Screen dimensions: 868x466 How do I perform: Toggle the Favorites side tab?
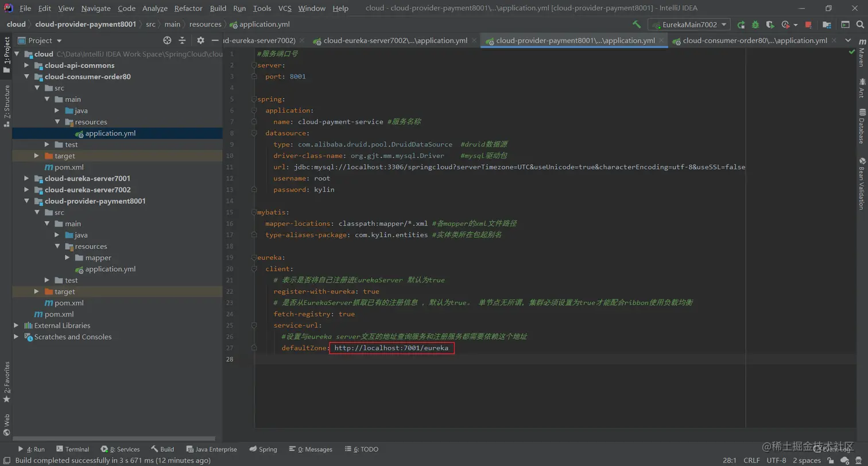6,382
